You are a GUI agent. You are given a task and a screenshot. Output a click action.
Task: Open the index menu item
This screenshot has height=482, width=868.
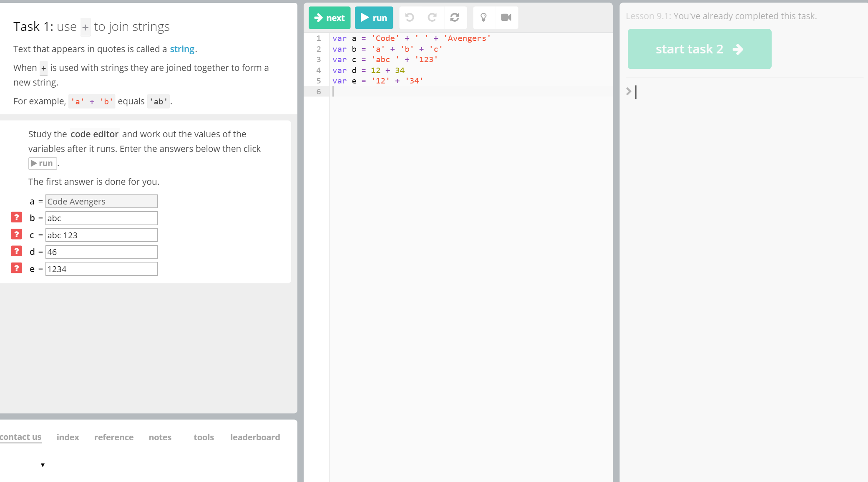[68, 437]
